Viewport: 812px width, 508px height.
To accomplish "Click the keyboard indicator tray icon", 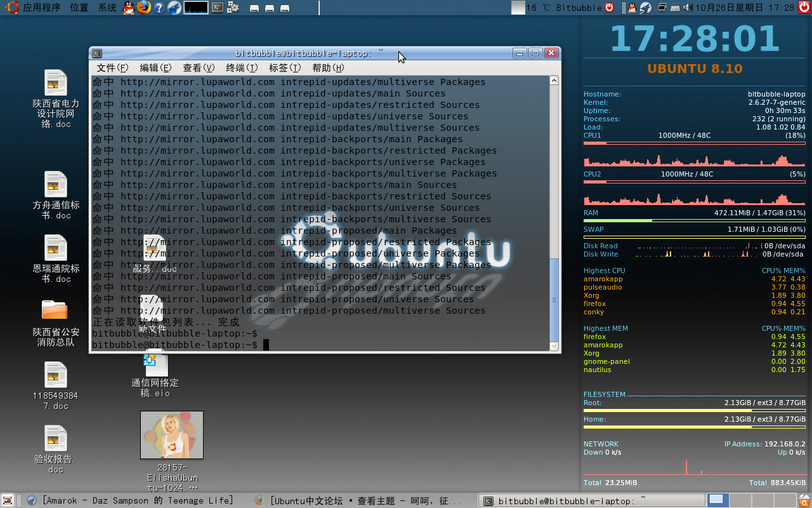I will tap(675, 8).
